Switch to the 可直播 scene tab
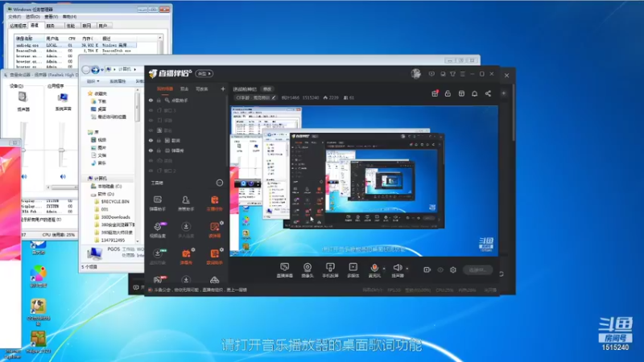The width and height of the screenshot is (644, 362). pyautogui.click(x=202, y=88)
